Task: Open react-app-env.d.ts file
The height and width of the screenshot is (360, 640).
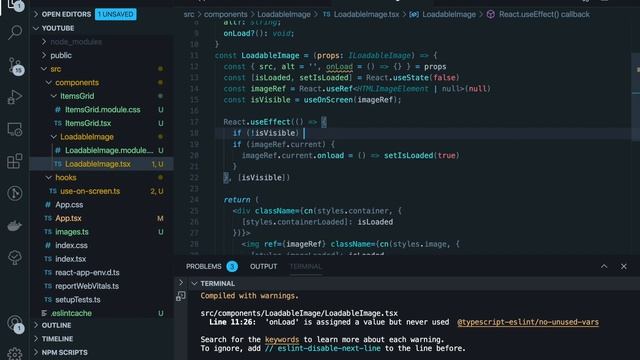Action: (x=87, y=272)
